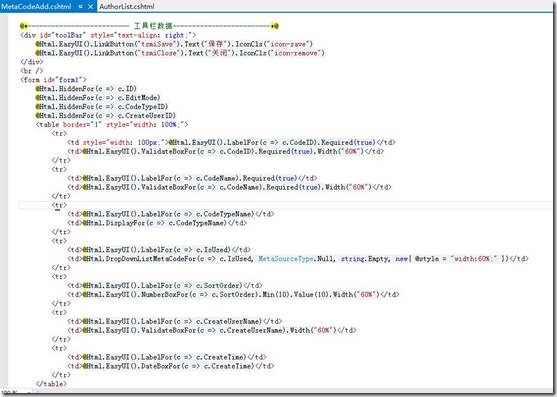Click the HiddenFor c.CreateUserID line

106,116
